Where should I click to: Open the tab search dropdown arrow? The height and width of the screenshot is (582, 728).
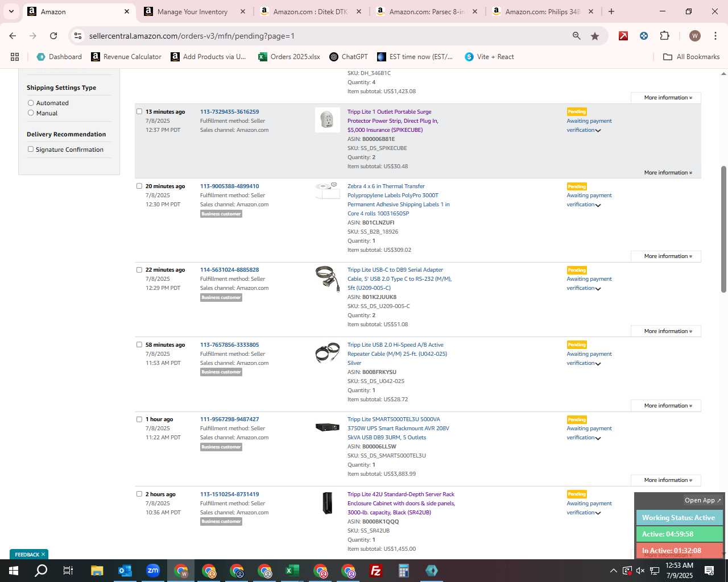(x=11, y=11)
